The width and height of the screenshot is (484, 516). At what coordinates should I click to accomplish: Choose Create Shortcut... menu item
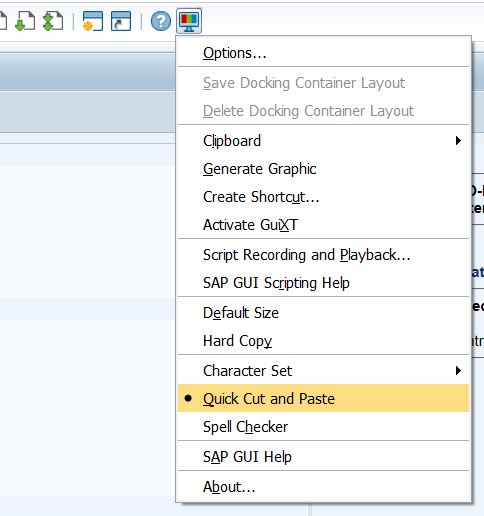pyautogui.click(x=323, y=197)
